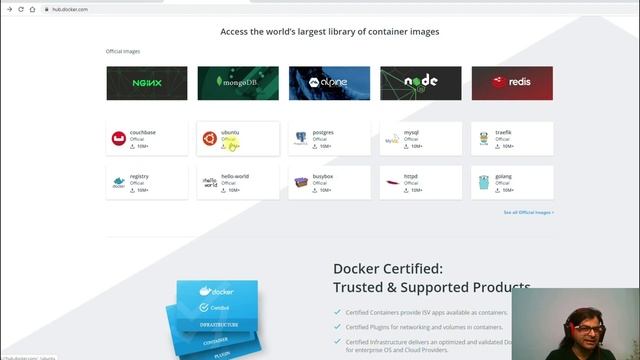This screenshot has width=640, height=360.
Task: Click the download icon on traefik card
Action: pos(498,146)
